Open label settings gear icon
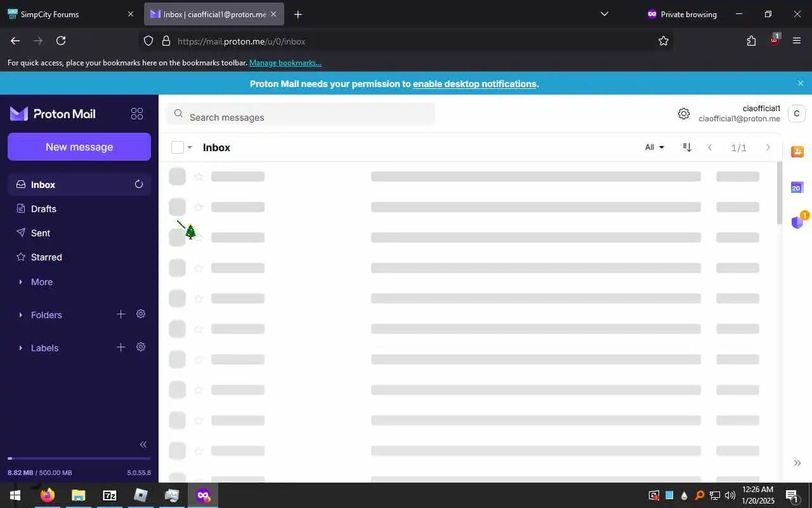 tap(141, 347)
